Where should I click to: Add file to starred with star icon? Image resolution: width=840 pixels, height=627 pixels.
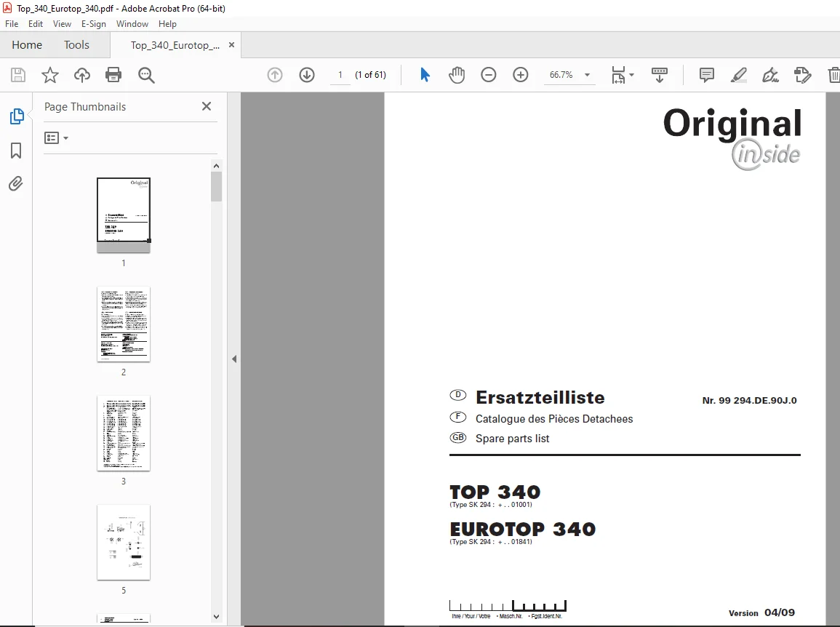pos(50,75)
